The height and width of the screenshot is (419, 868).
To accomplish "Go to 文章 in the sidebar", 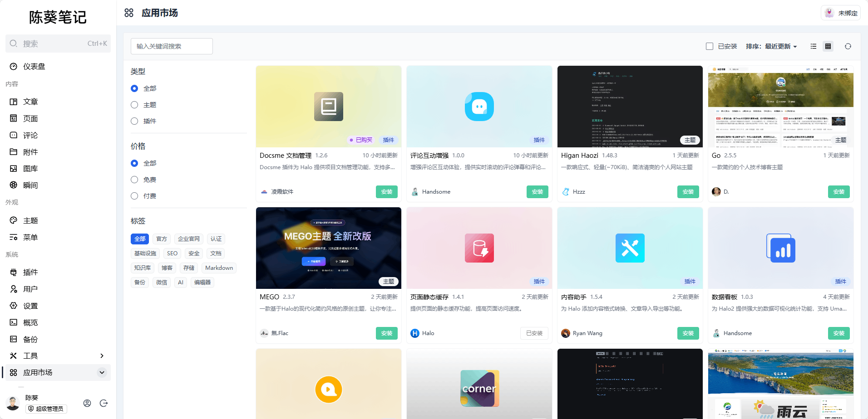I will tap(30, 102).
